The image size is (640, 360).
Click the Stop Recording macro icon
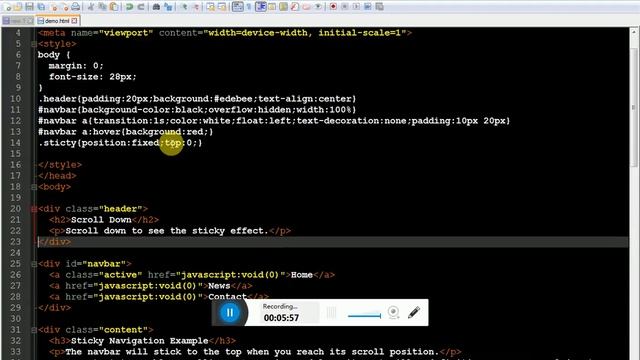344,7
